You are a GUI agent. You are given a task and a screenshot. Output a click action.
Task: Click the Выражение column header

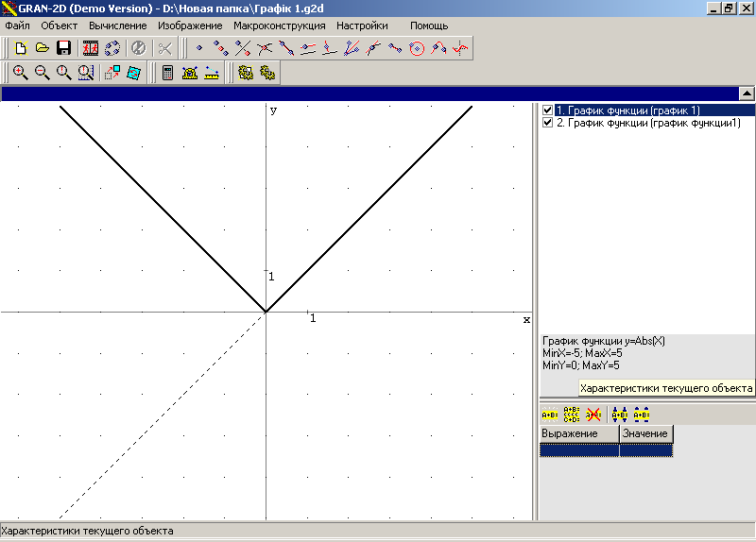(578, 433)
